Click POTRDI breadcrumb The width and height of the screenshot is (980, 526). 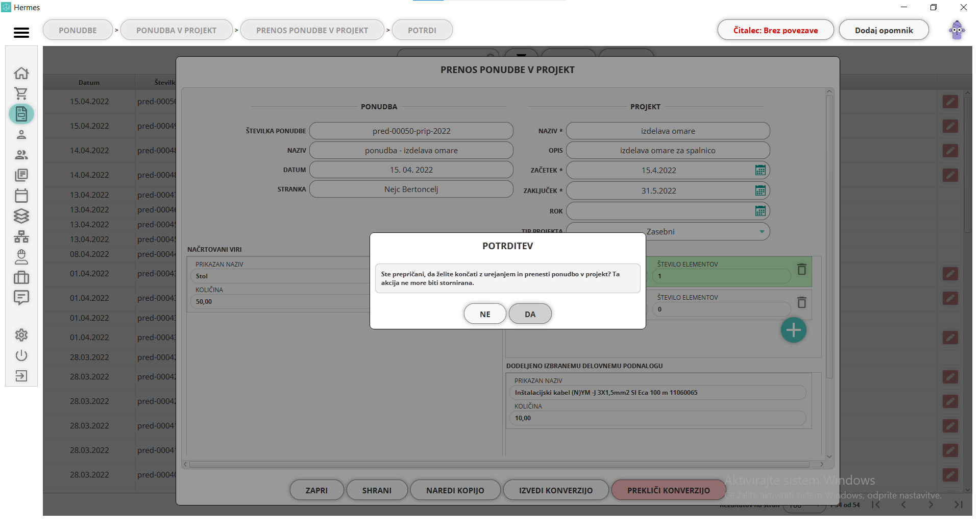click(422, 30)
